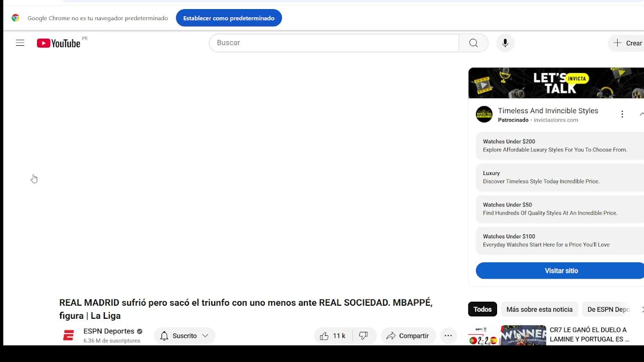Open the YouTube hamburger guide menu
Viewport: 644px width, 362px height.
pyautogui.click(x=20, y=43)
